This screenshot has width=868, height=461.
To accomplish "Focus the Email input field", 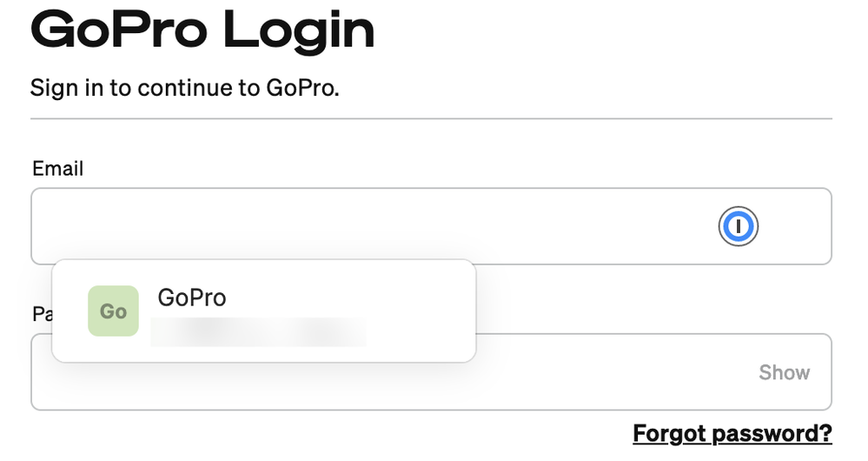I will pyautogui.click(x=431, y=226).
